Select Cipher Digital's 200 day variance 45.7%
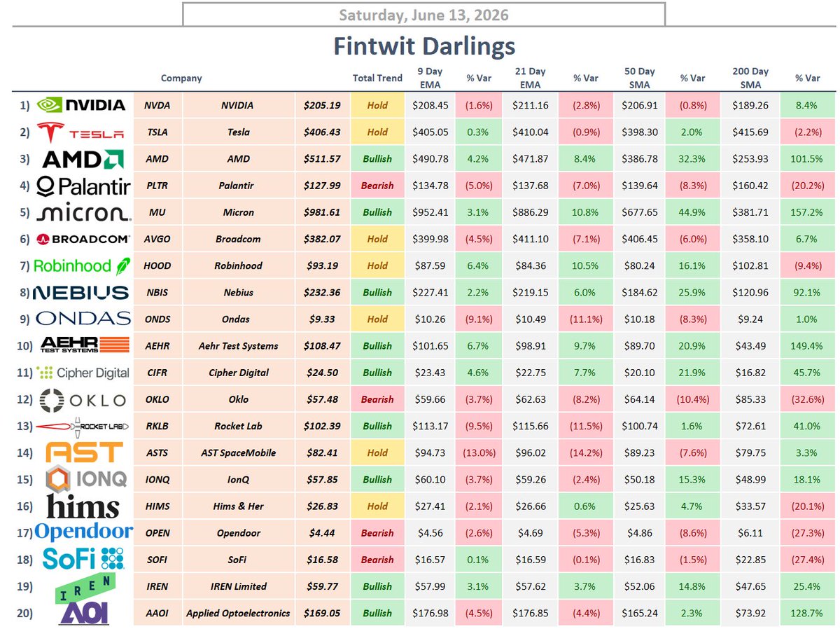 point(806,373)
